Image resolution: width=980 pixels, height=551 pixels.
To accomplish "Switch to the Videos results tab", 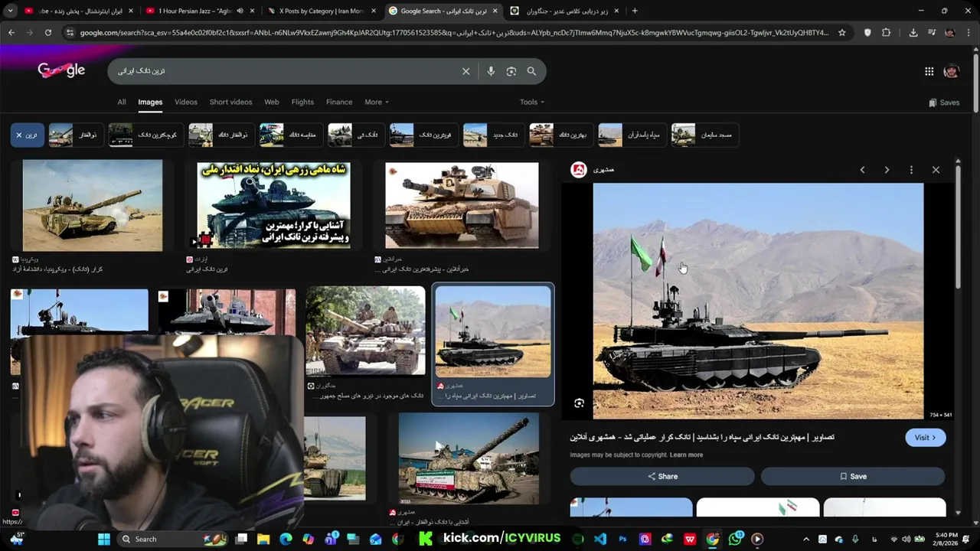I will (x=186, y=102).
